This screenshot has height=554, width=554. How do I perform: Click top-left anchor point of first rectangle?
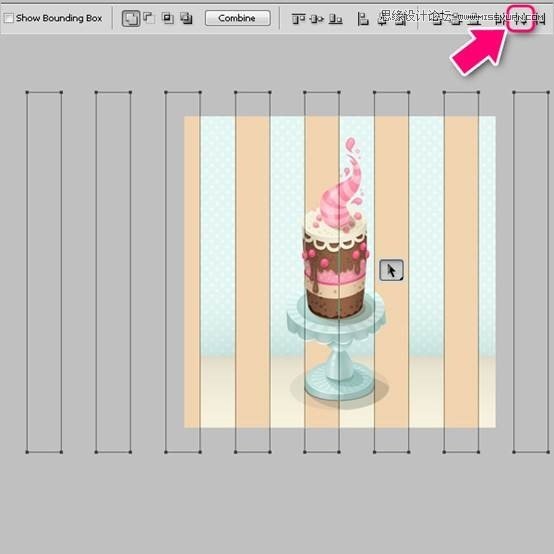(27, 92)
